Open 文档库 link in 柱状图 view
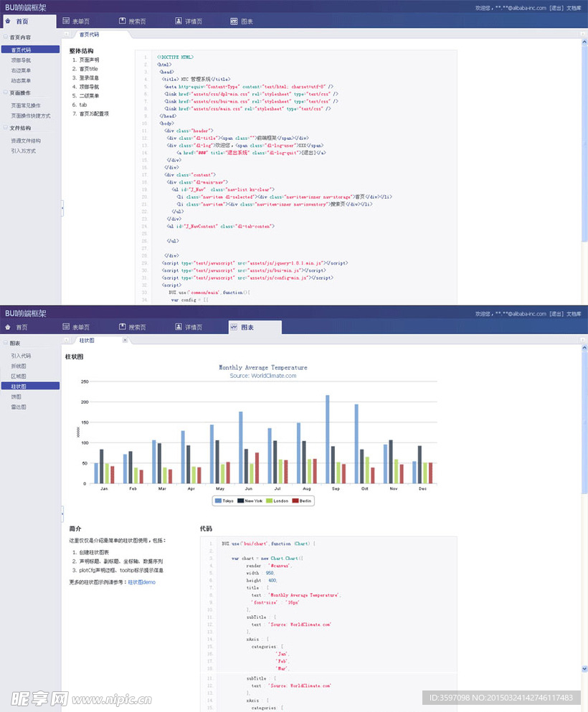The image size is (588, 712). point(574,314)
